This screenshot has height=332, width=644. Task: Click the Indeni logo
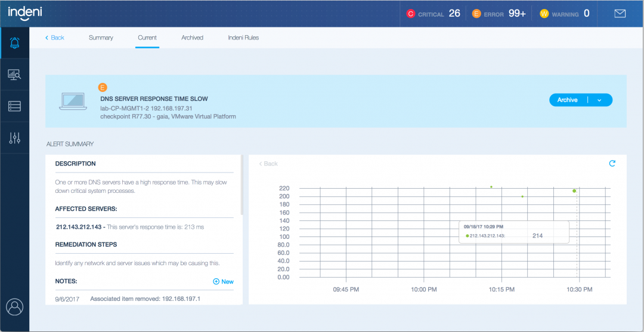tap(25, 12)
